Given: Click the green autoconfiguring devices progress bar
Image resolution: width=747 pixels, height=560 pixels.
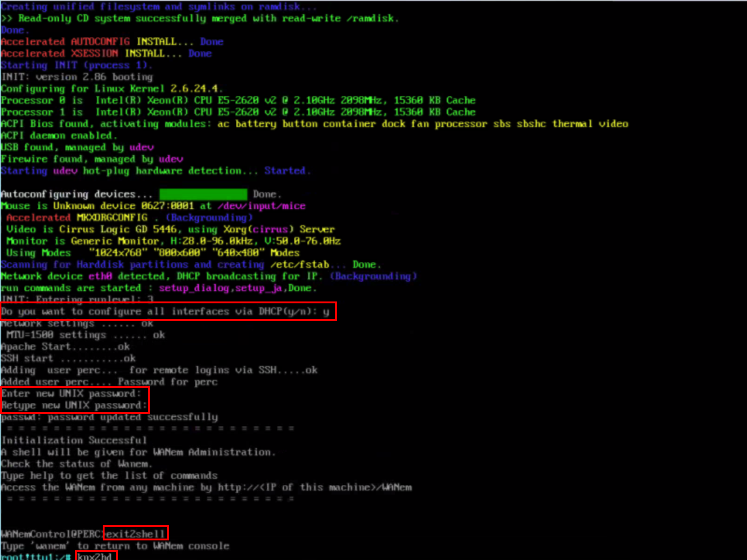Looking at the screenshot, I should coord(203,194).
